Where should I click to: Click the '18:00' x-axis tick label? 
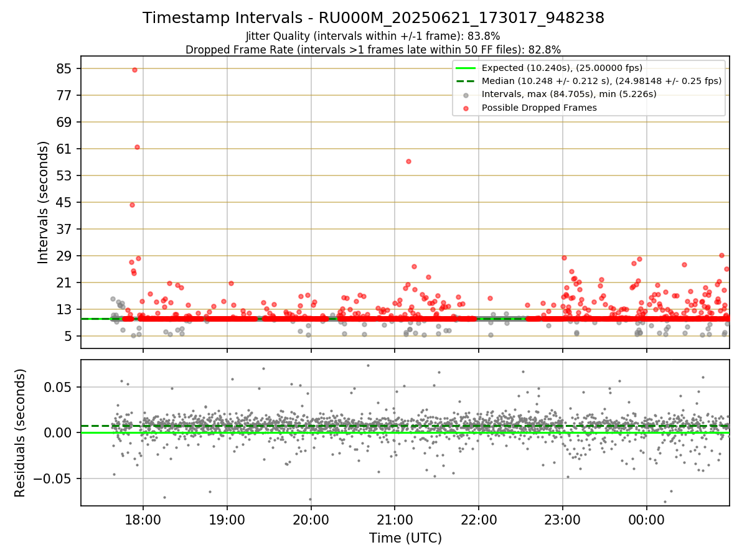click(143, 520)
